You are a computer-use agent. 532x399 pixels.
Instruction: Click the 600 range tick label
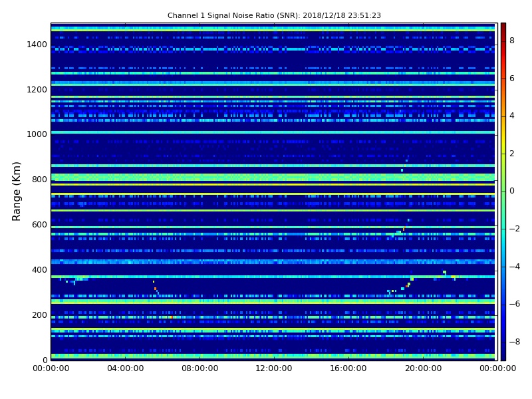click(x=39, y=225)
